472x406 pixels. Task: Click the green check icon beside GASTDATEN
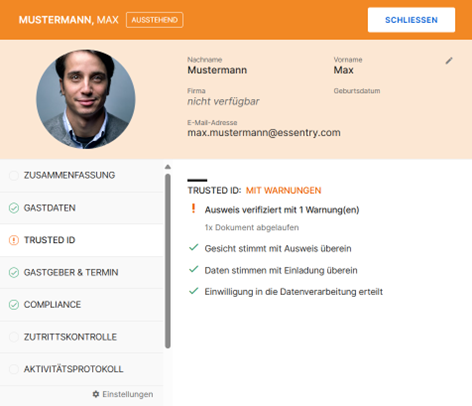(x=14, y=208)
